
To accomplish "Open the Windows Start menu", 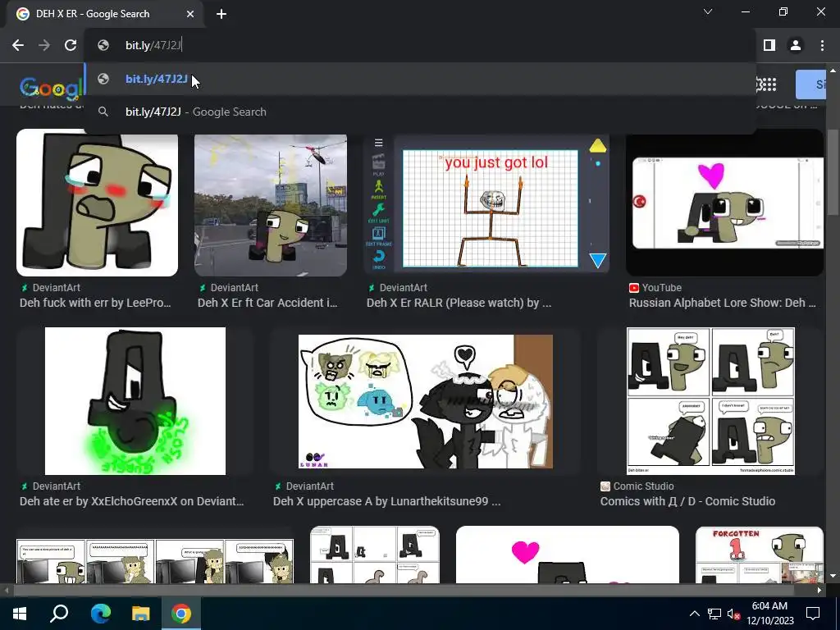I will (x=20, y=614).
